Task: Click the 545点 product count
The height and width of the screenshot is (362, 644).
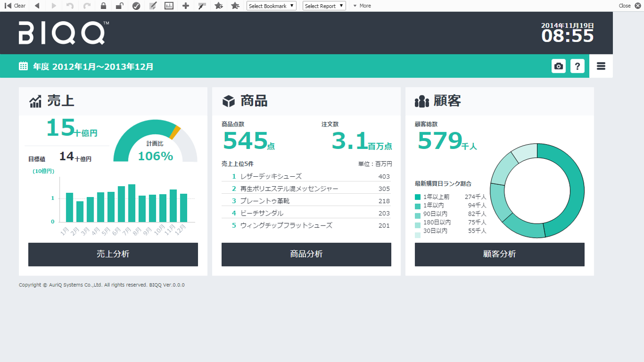Action: pos(249,141)
